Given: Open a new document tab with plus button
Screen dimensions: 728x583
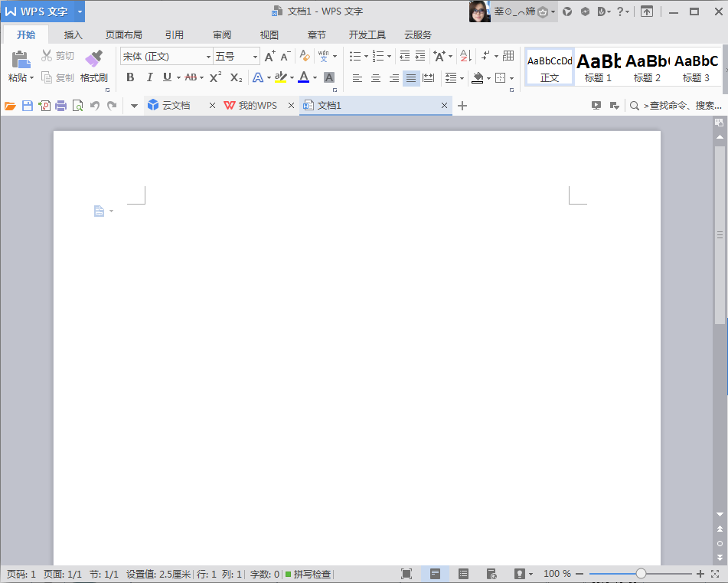Looking at the screenshot, I should tap(462, 106).
